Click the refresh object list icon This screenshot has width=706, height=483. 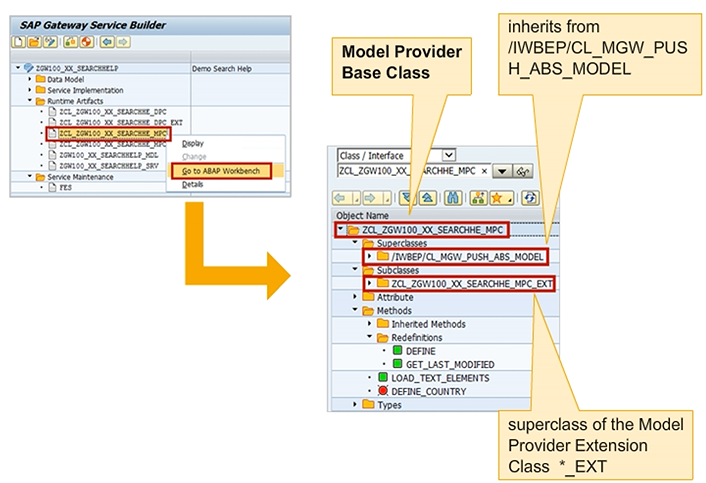[x=529, y=198]
